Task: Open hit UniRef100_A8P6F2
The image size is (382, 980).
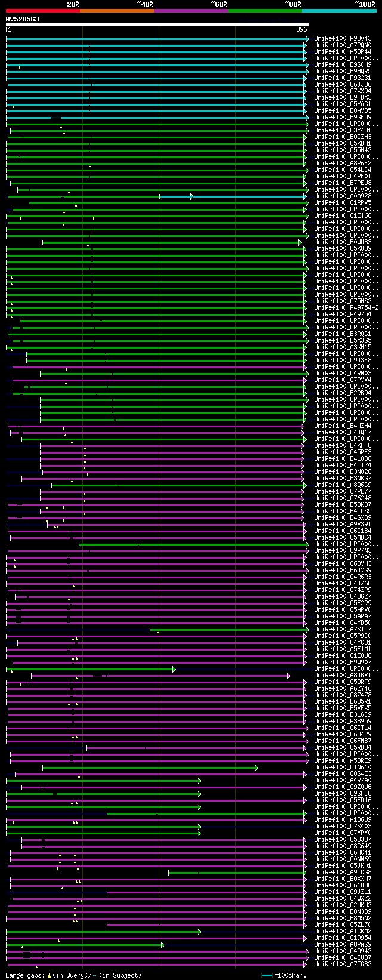Action: [x=343, y=164]
